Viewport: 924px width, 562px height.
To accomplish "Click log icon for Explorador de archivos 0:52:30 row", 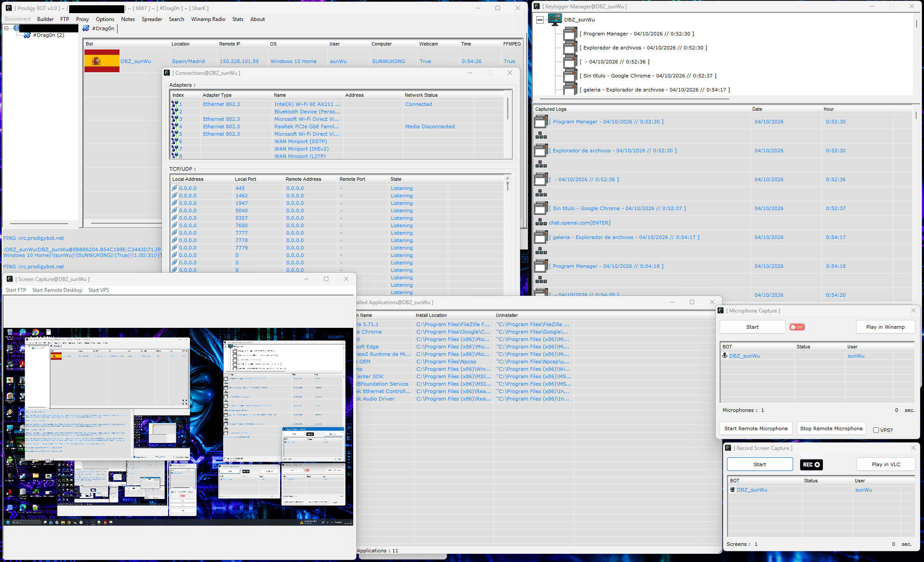I will click(x=541, y=151).
